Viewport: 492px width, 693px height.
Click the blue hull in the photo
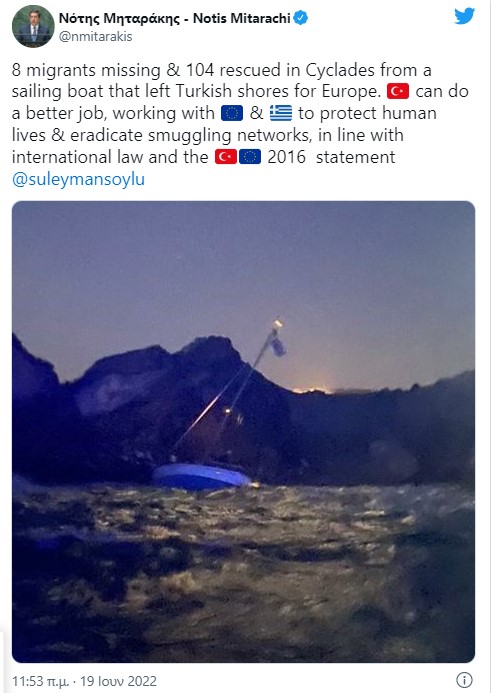(x=201, y=476)
